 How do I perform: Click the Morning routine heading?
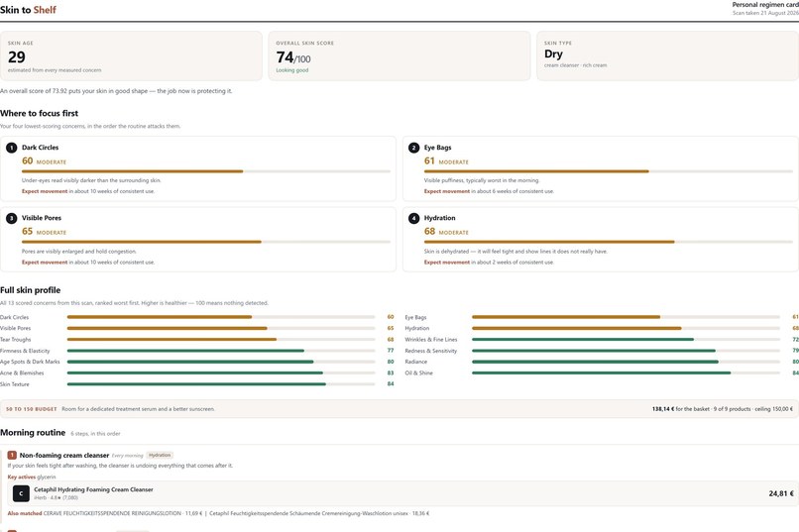coord(33,432)
